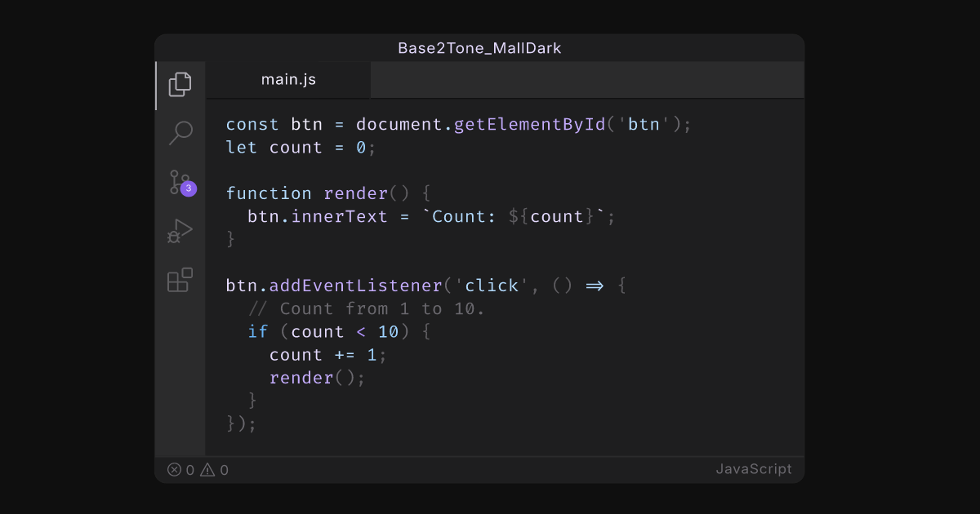Click the source control badge showing 3
This screenshot has height=514, width=980.
tap(189, 188)
